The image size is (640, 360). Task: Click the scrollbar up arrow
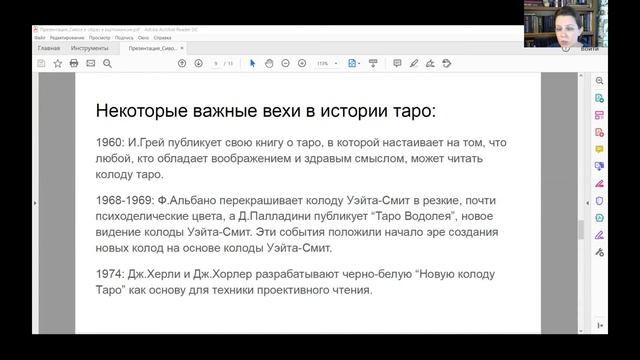pos(581,76)
